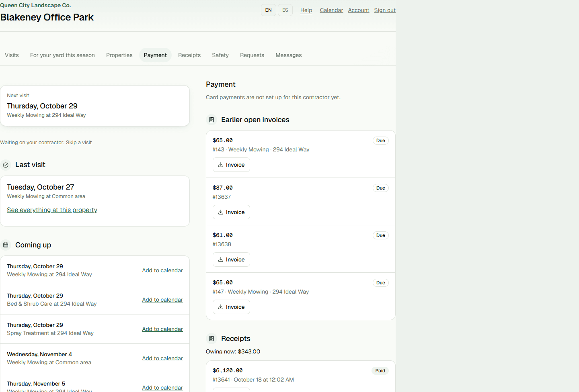Sign out of the portal

(385, 10)
